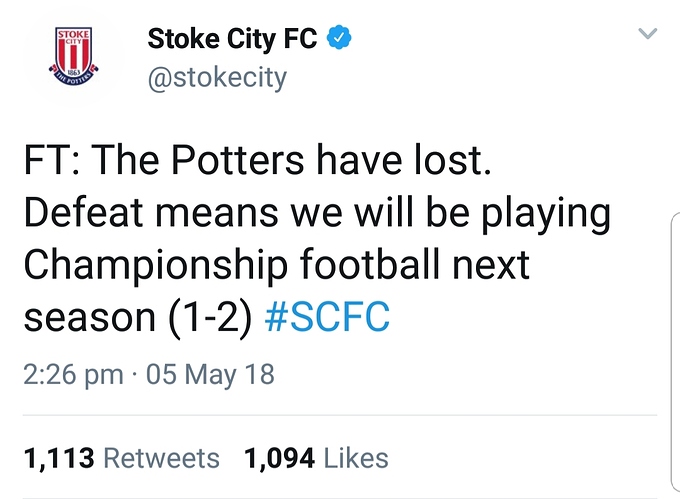Open the #SCFC hashtag

point(327,317)
